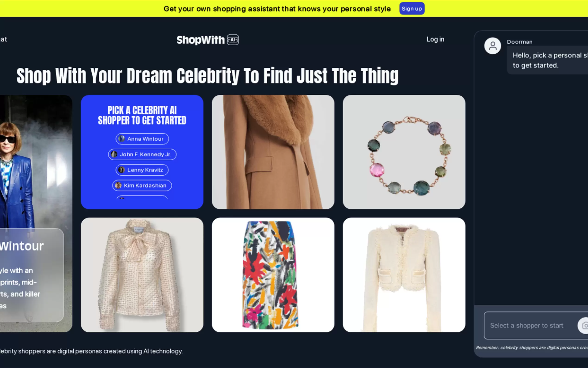The image size is (588, 368).
Task: Click Anna Wintour's avatar icon in list
Action: coord(122,139)
